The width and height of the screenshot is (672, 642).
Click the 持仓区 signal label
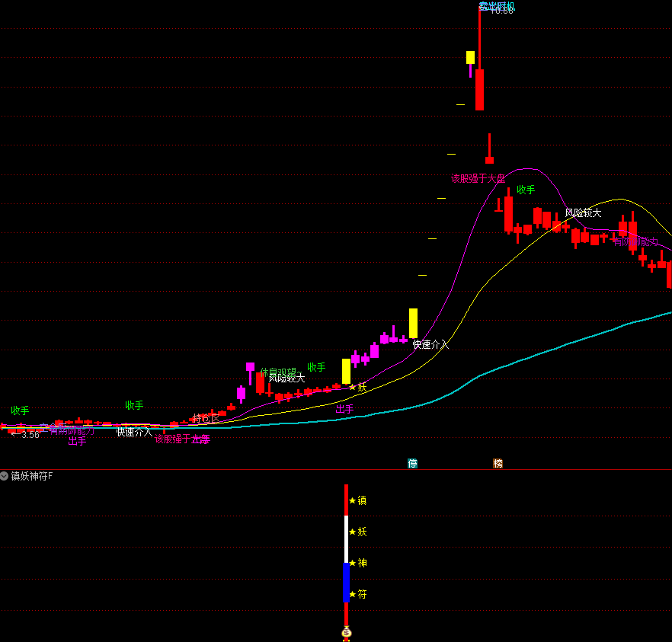click(x=206, y=419)
